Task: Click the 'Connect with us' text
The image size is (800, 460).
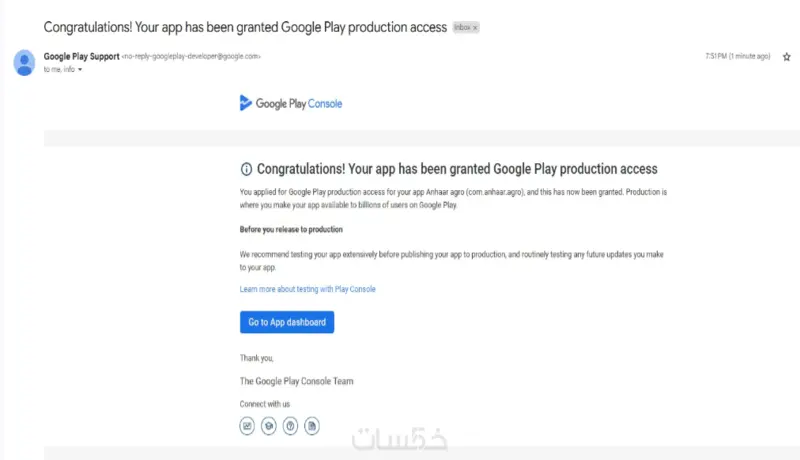Action: (265, 404)
